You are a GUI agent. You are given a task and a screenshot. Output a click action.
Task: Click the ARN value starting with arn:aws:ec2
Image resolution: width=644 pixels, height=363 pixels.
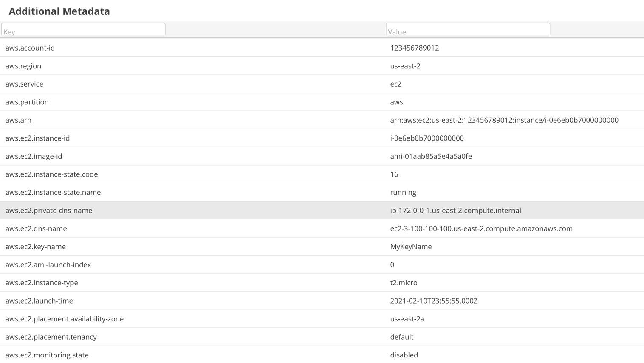point(504,120)
